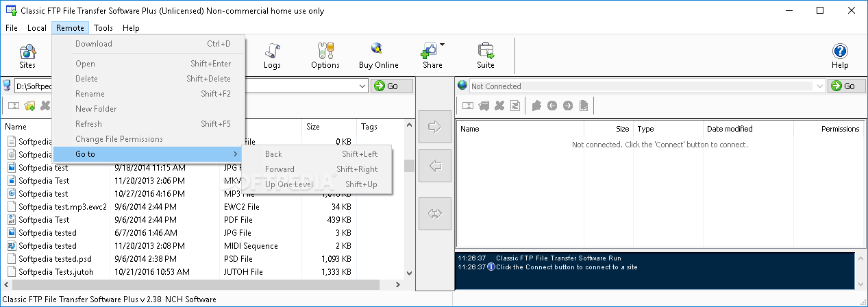868x307 pixels.
Task: Open the Help toolbar icon
Action: tap(839, 56)
